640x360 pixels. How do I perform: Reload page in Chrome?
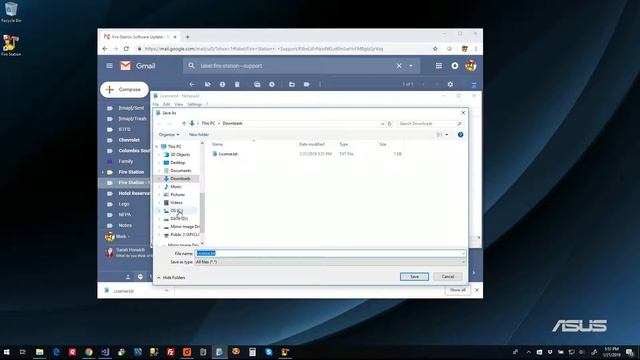pyautogui.click(x=127, y=49)
